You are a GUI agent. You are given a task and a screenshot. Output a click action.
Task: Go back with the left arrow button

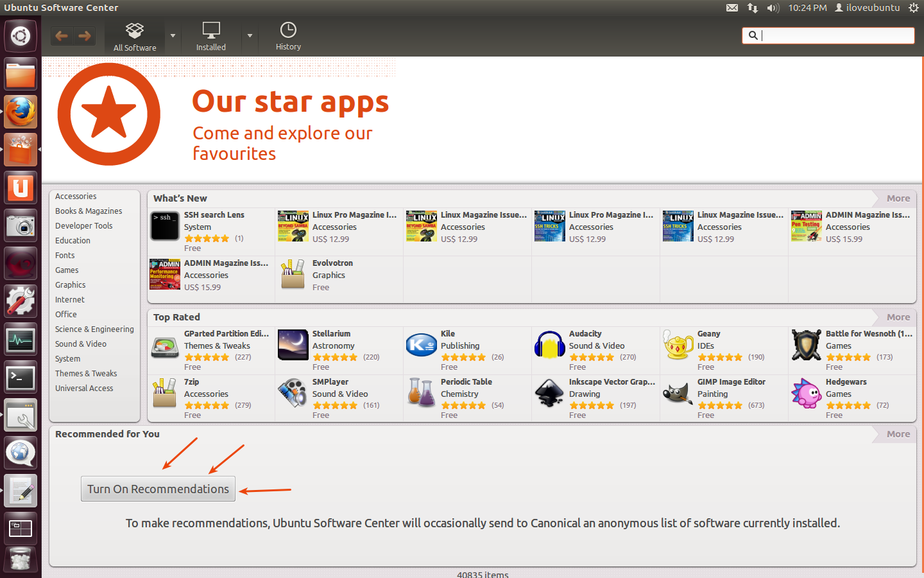pyautogui.click(x=62, y=36)
